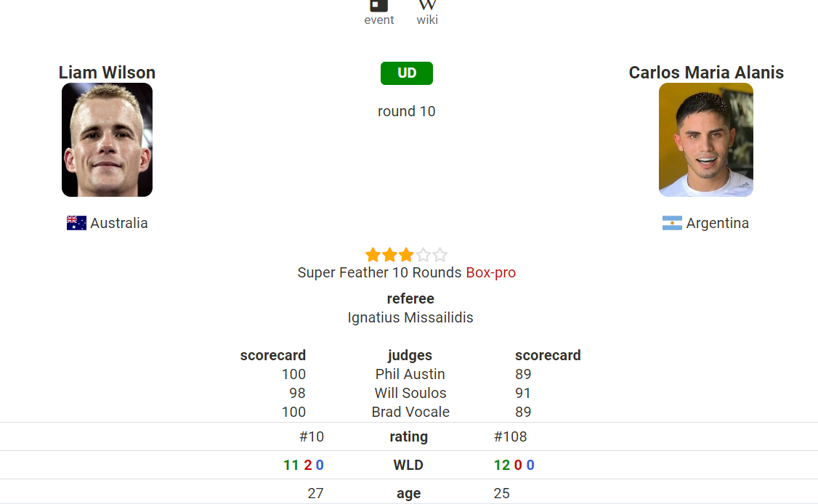Select the third gold rating star

(406, 255)
